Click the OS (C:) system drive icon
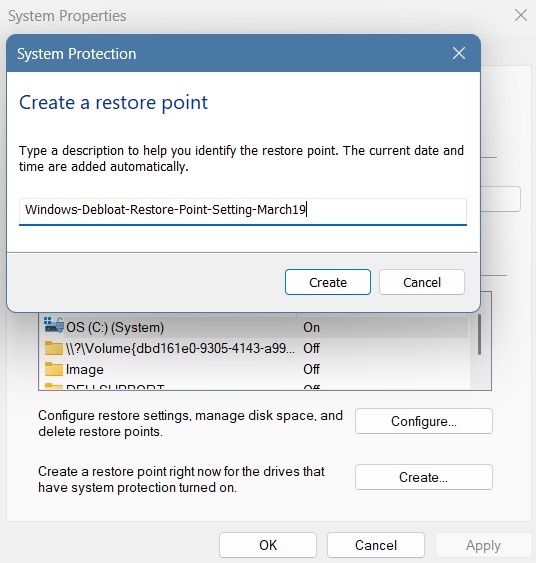Viewport: 536px width, 563px height. pos(53,325)
